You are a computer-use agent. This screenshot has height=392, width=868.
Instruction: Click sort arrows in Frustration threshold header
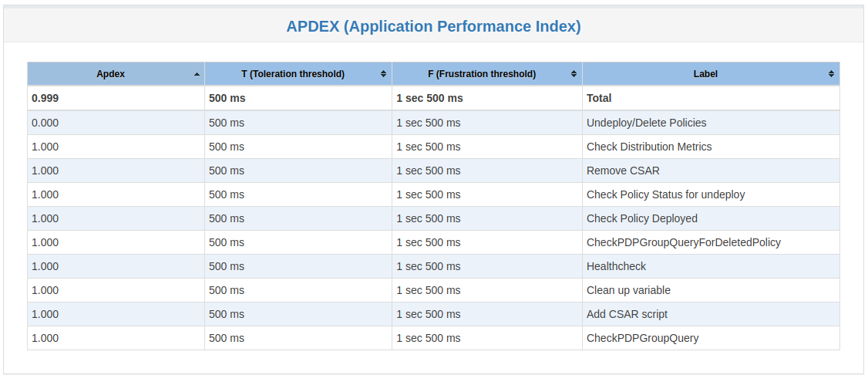[574, 74]
